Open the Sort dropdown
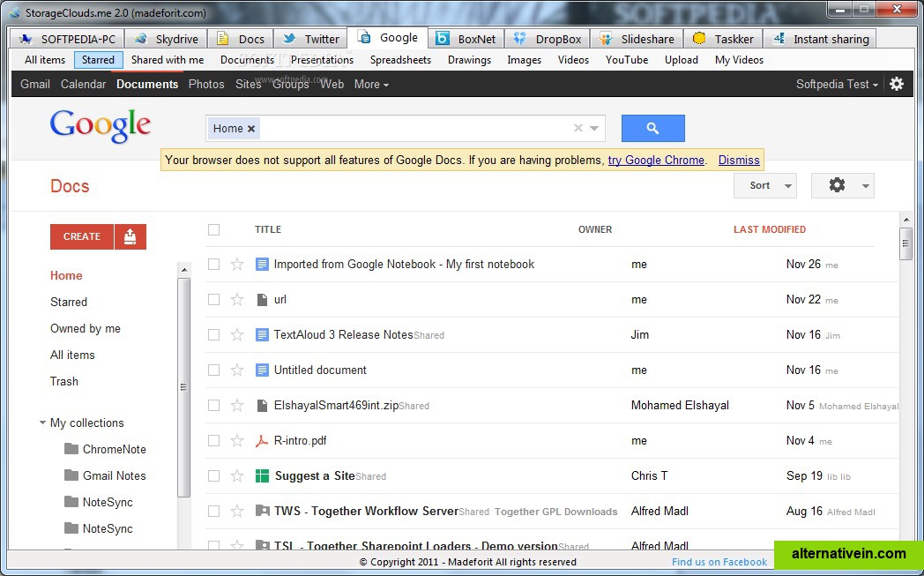The width and height of the screenshot is (924, 576). (764, 185)
